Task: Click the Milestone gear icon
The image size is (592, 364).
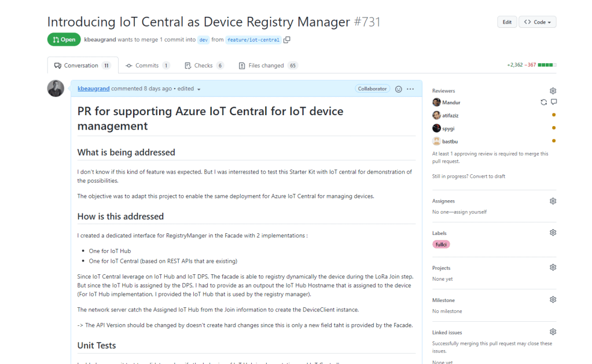Action: point(553,300)
